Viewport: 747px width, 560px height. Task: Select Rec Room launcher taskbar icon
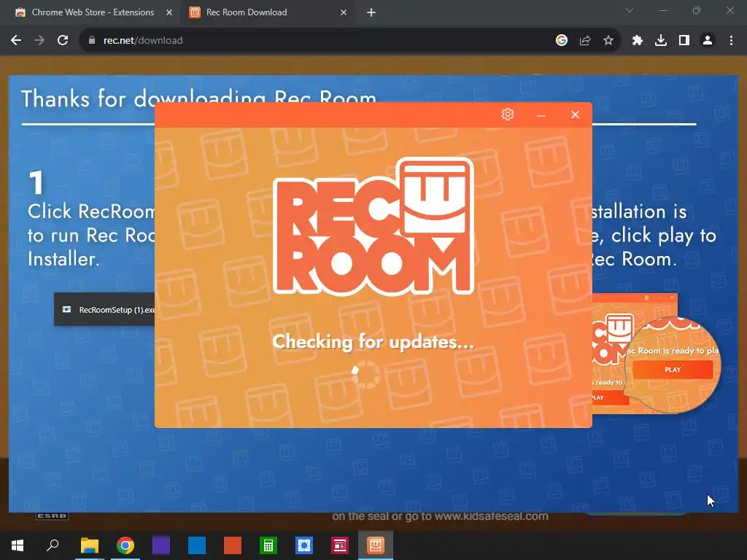pos(376,545)
